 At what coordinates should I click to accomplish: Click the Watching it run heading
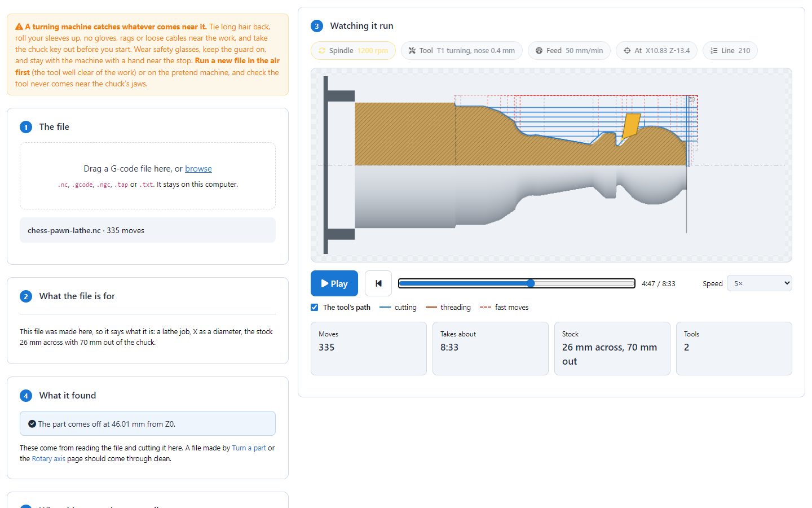[x=361, y=26]
